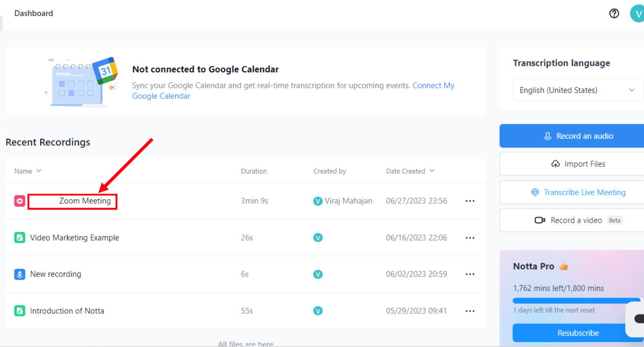Click the 55s duration cell
Screen dimensions: 644x347
coord(247,311)
